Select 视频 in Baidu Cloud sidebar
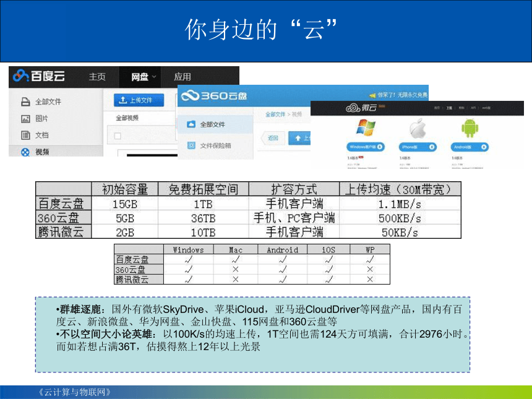The height and width of the screenshot is (399, 532). click(35, 152)
